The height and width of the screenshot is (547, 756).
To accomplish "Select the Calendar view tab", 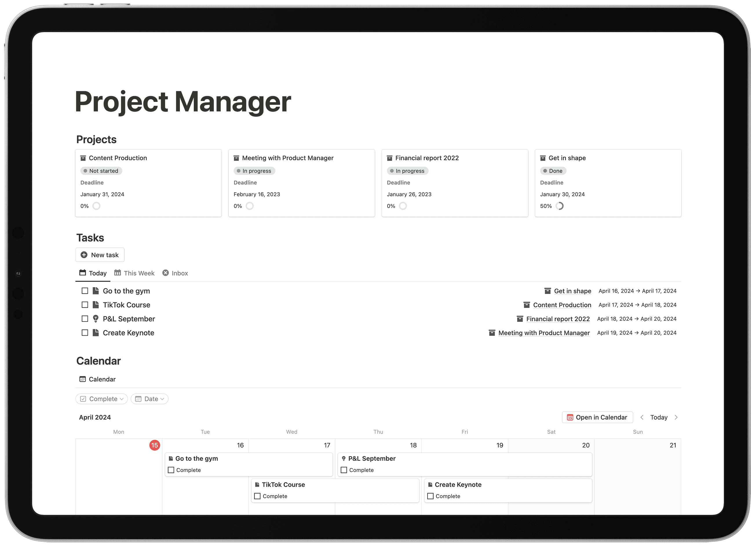I will click(97, 379).
